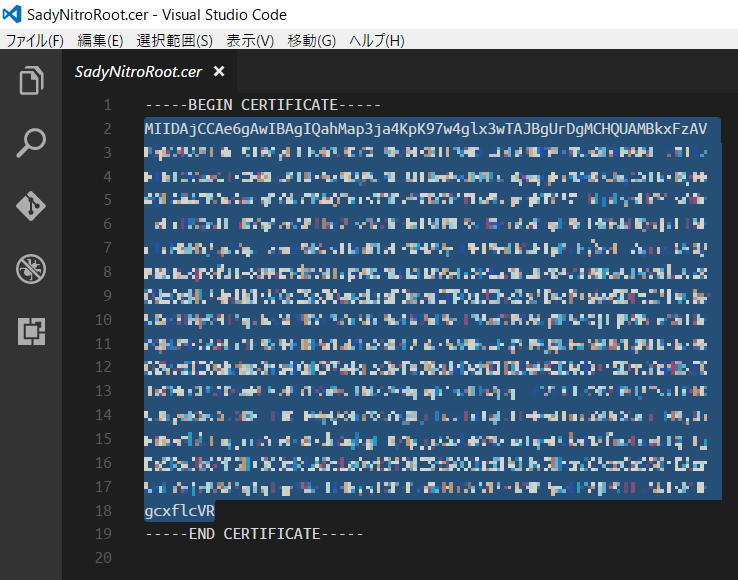
Task: Open the ファイル(F) menu
Action: [x=35, y=40]
